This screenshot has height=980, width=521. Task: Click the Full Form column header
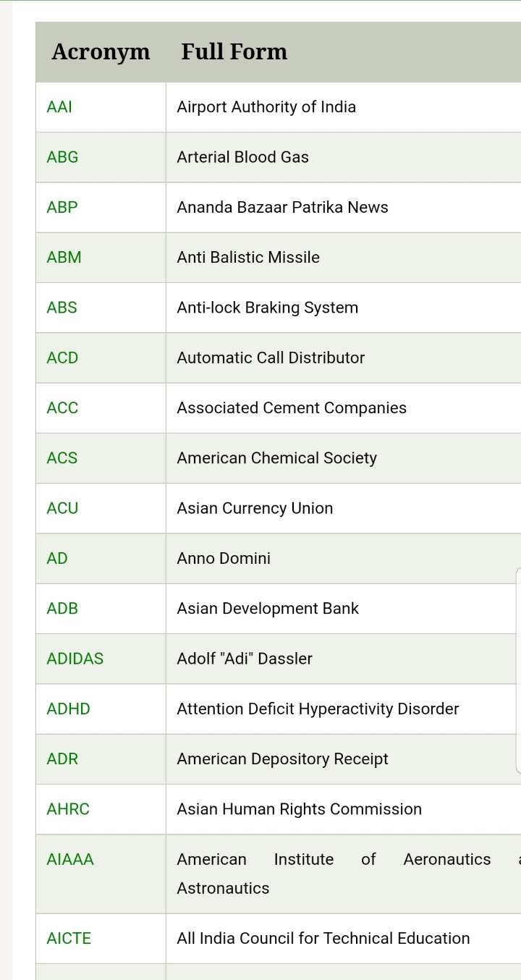tap(234, 52)
